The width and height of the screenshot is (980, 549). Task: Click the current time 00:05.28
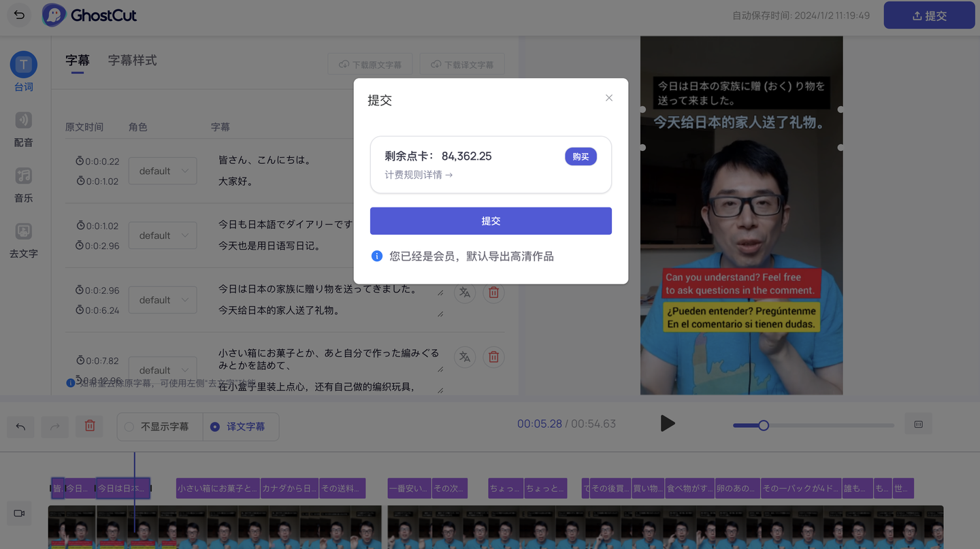tap(540, 424)
